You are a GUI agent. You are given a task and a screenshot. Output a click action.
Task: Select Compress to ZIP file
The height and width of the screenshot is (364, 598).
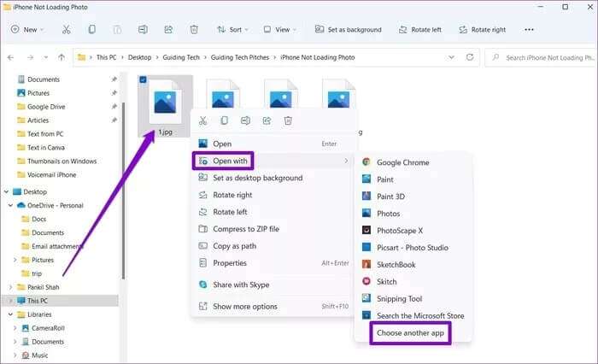273,229
